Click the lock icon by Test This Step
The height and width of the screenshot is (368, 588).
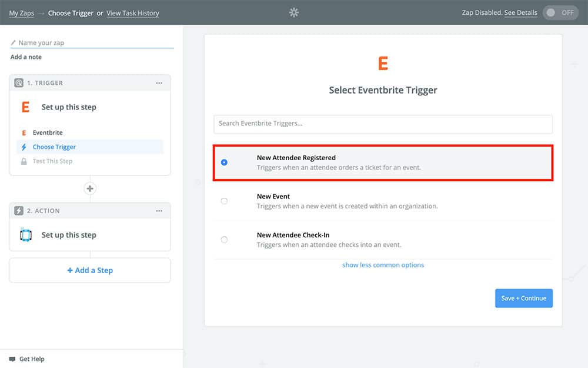pos(24,161)
